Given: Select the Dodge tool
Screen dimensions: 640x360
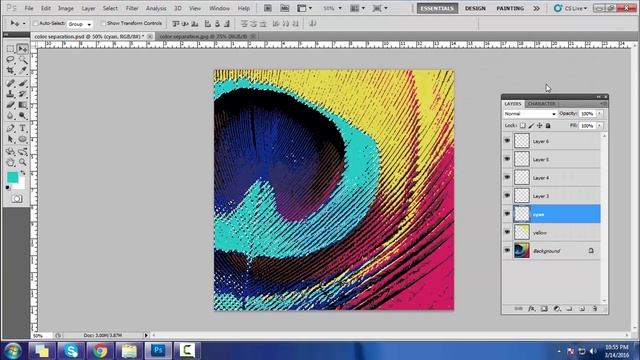Looking at the screenshot, I should (x=22, y=116).
